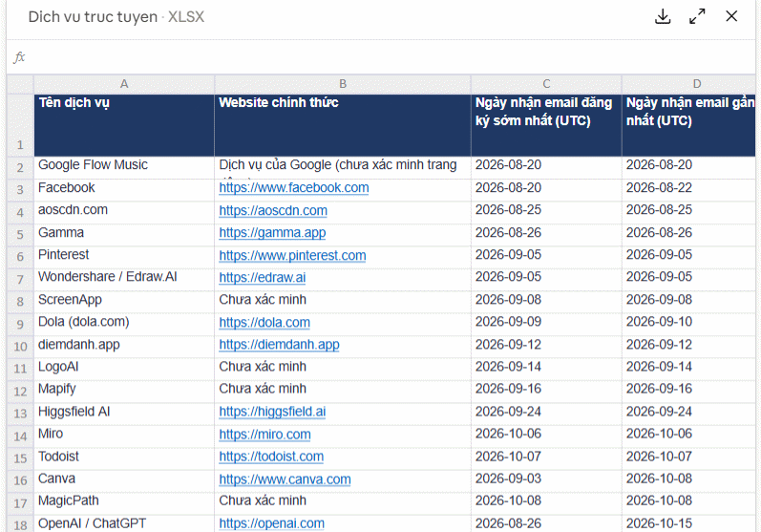Select Facebook's latest date 2026-08-22
761x532 pixels.
click(x=689, y=190)
